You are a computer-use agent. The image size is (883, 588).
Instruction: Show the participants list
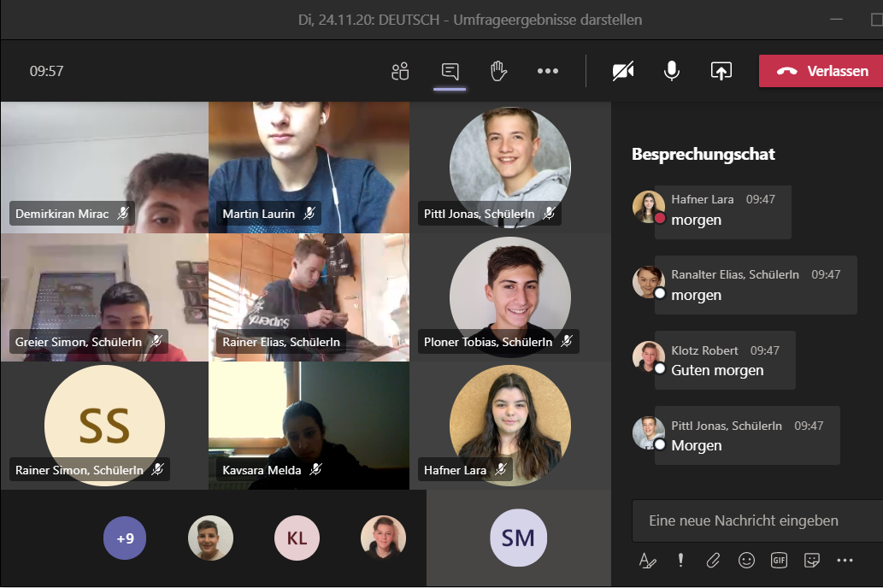point(400,71)
